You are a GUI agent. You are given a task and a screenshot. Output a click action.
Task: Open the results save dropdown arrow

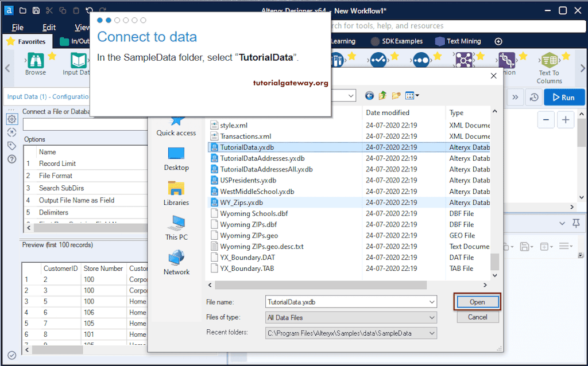tap(532, 247)
